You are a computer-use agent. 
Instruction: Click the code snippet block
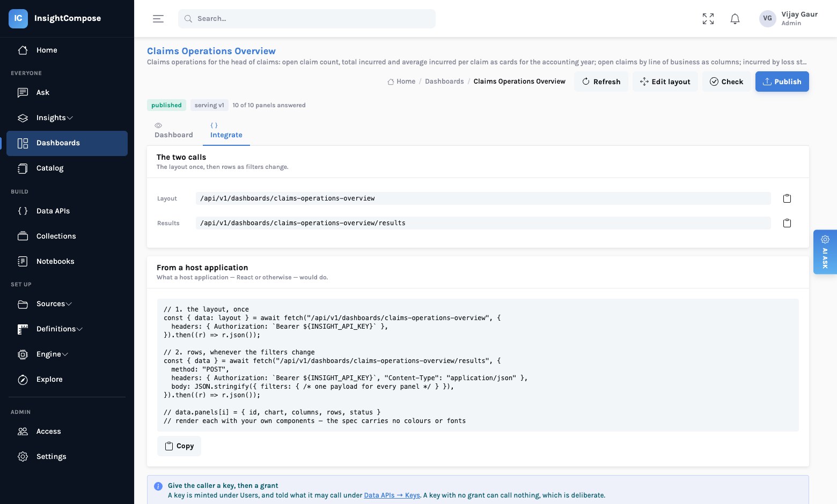(x=478, y=365)
